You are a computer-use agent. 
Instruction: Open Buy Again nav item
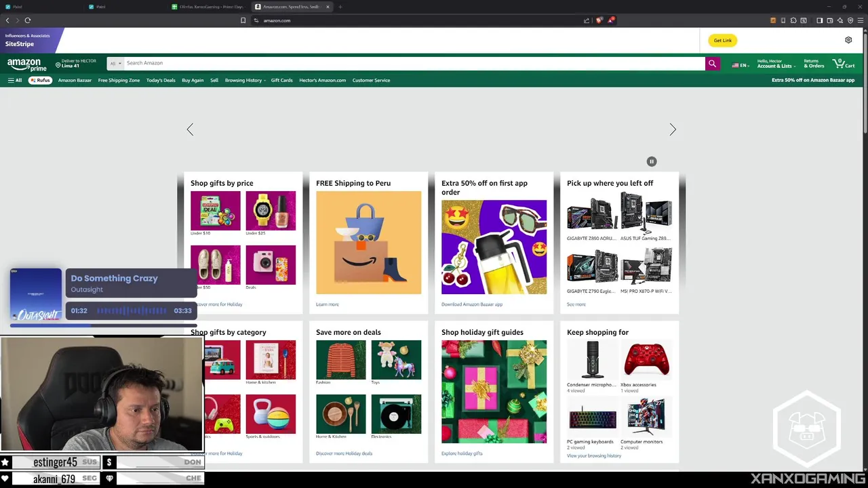pyautogui.click(x=193, y=80)
